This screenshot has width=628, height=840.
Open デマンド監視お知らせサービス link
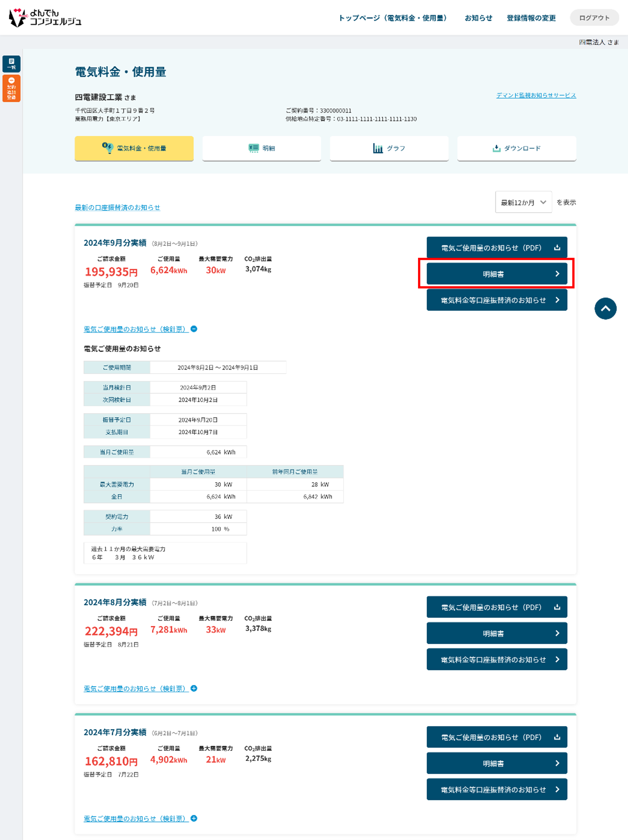[536, 95]
